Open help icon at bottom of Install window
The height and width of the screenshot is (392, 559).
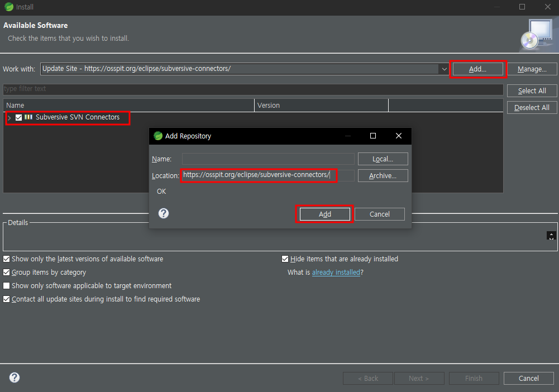tap(15, 377)
